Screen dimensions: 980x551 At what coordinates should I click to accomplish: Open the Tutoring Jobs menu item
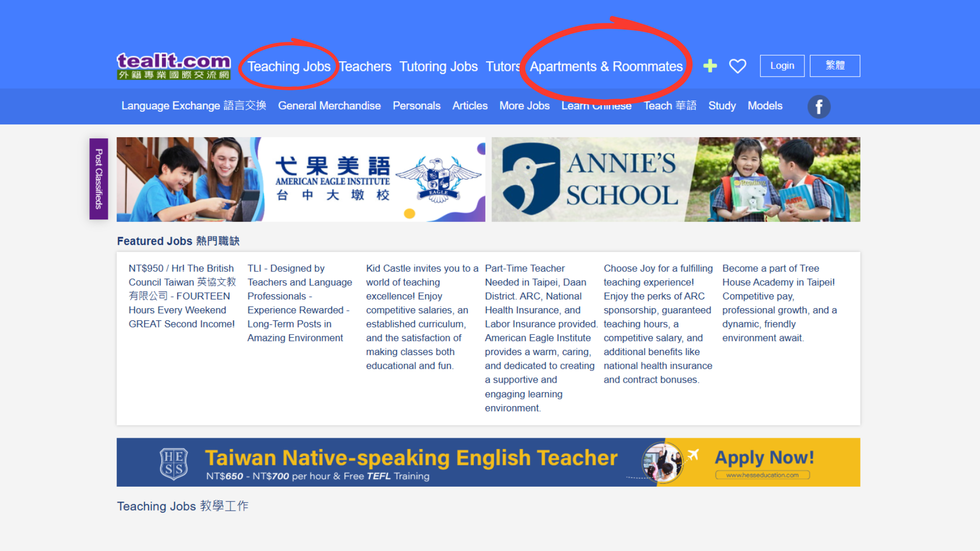click(438, 66)
